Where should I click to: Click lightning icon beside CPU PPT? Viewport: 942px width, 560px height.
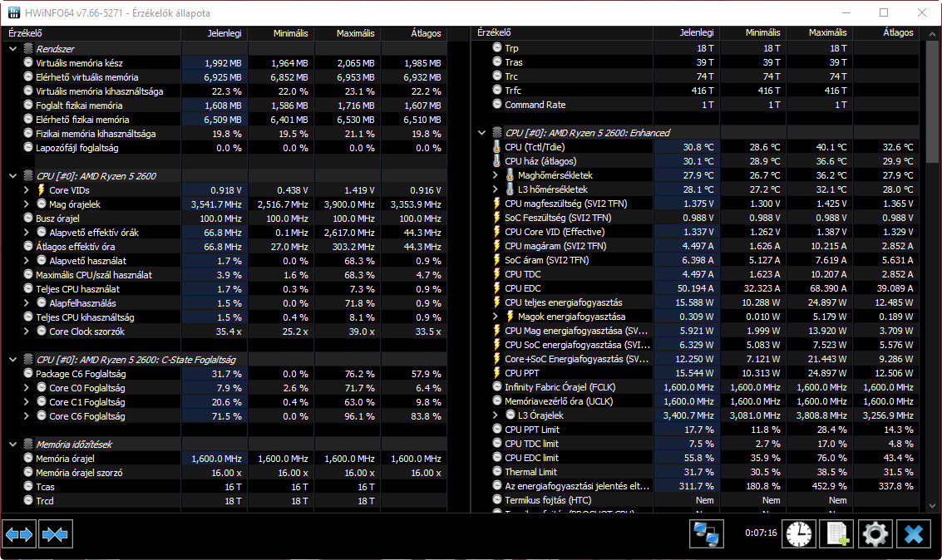(x=497, y=373)
